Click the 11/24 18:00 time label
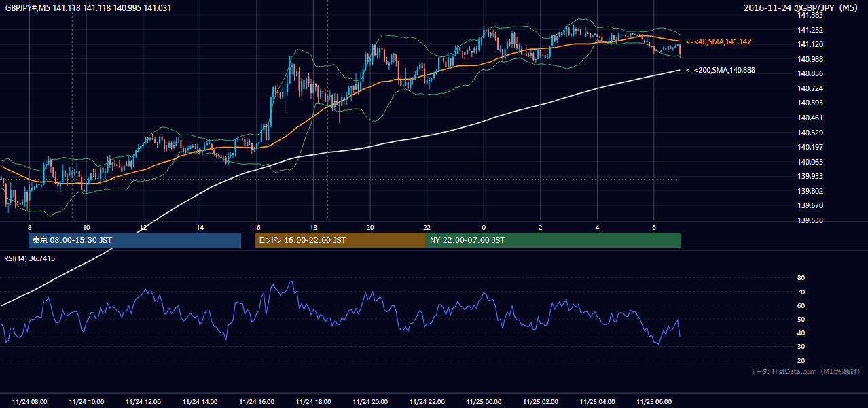 coord(313,401)
